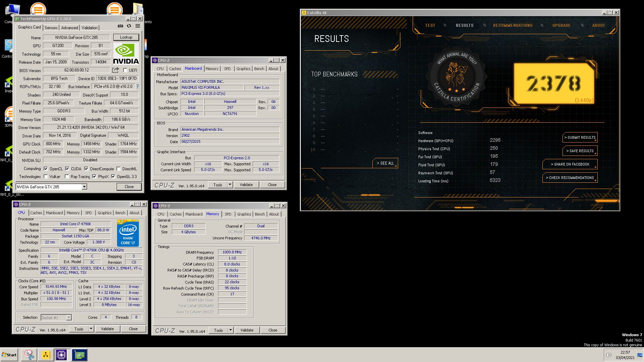This screenshot has width=644, height=362.
Task: Open the Socket #1 selection dropdown
Action: tap(56, 317)
